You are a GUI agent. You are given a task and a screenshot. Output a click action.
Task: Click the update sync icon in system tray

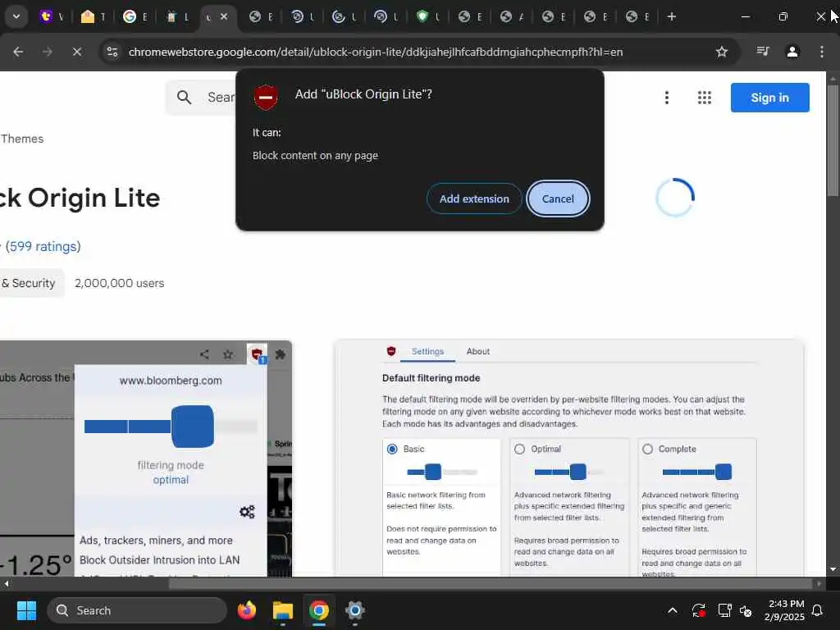pos(698,610)
